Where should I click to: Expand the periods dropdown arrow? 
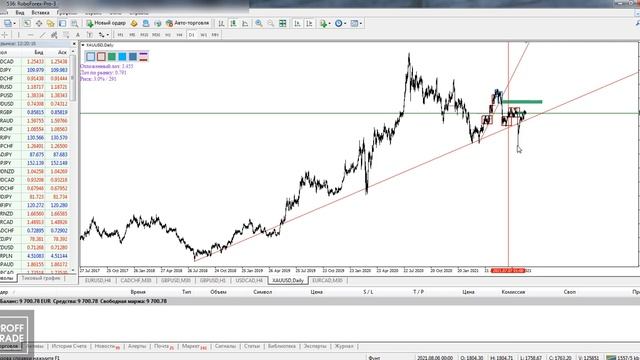[345, 24]
